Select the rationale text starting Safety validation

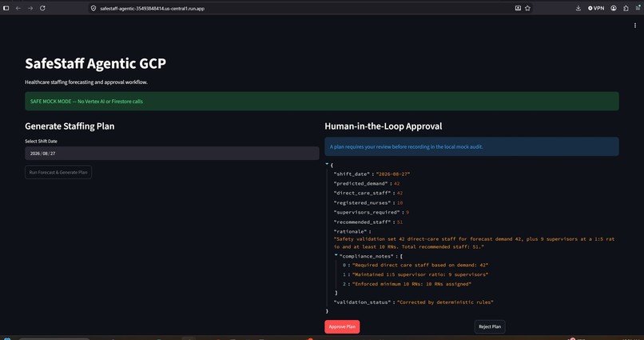coord(474,242)
